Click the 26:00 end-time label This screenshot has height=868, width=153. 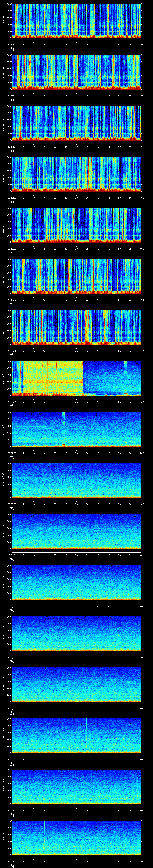pos(141,606)
